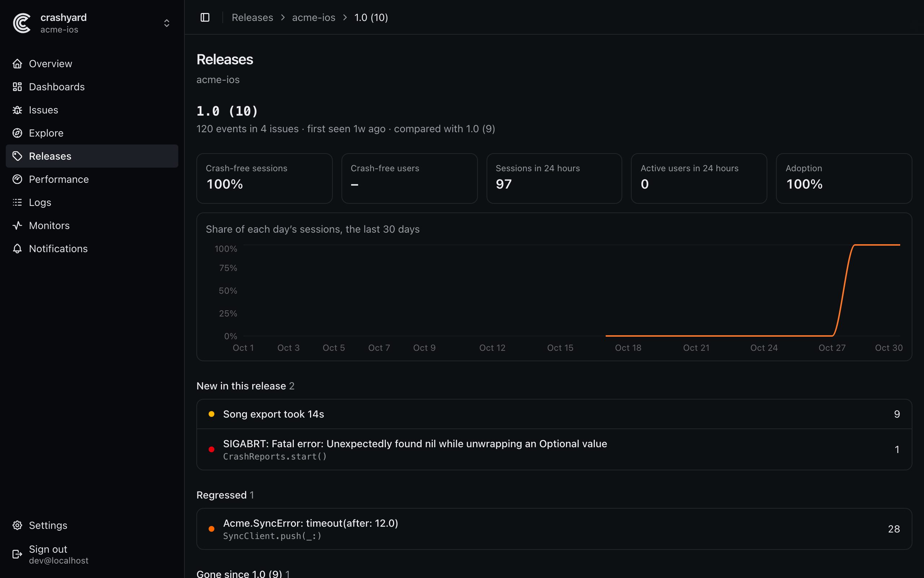Click the Adoption 100% card
This screenshot has width=924, height=578.
pyautogui.click(x=844, y=178)
